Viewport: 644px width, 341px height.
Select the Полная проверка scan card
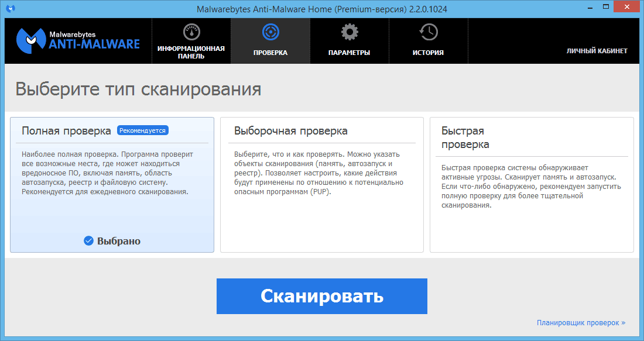click(x=112, y=185)
